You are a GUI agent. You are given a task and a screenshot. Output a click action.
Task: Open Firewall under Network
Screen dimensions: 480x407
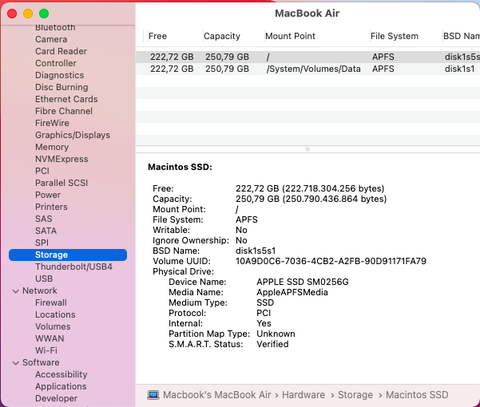click(51, 303)
